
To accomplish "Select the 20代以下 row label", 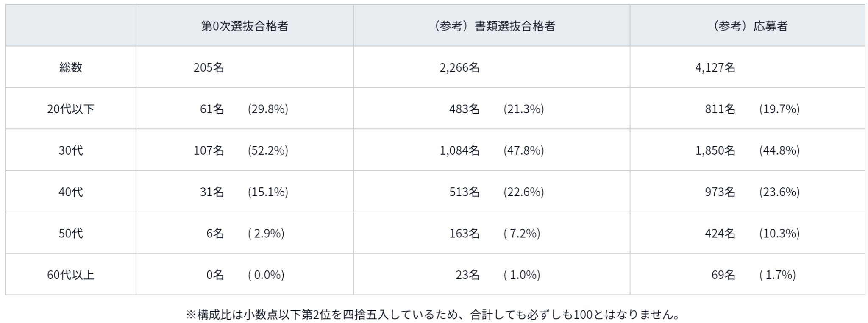I will (x=70, y=109).
